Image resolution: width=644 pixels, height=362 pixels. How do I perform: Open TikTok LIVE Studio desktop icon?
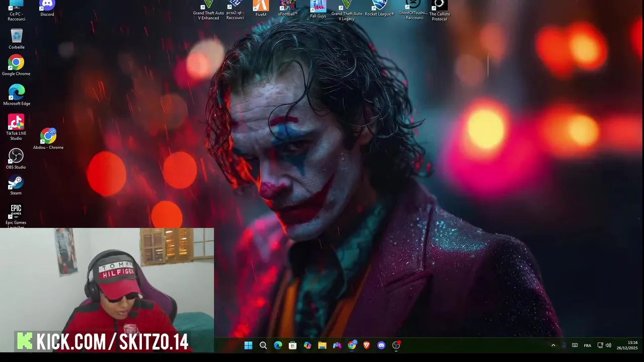16,128
